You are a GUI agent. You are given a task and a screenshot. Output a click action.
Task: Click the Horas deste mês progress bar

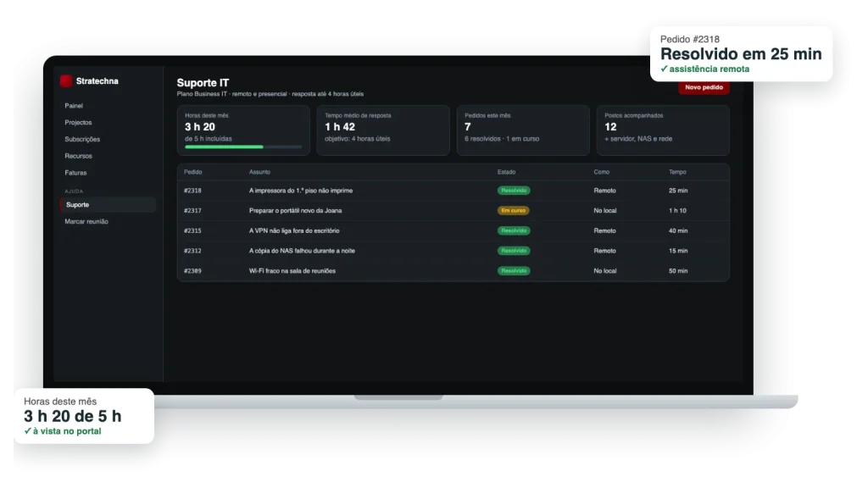coord(243,147)
